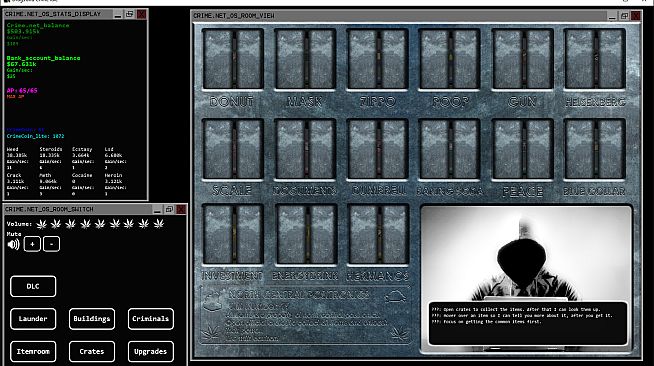Open the MASK item locker

tap(305, 59)
